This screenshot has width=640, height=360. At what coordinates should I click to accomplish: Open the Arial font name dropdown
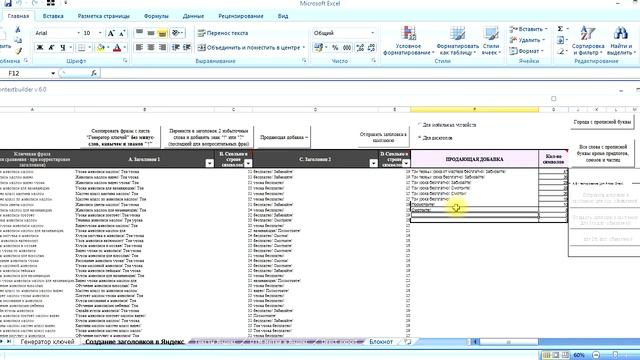[78, 33]
